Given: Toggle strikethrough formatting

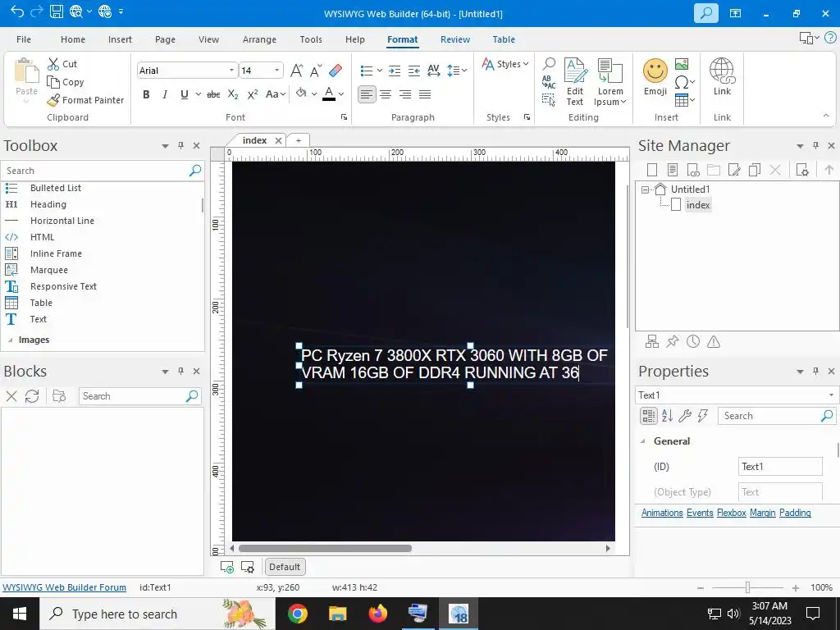Looking at the screenshot, I should [213, 94].
